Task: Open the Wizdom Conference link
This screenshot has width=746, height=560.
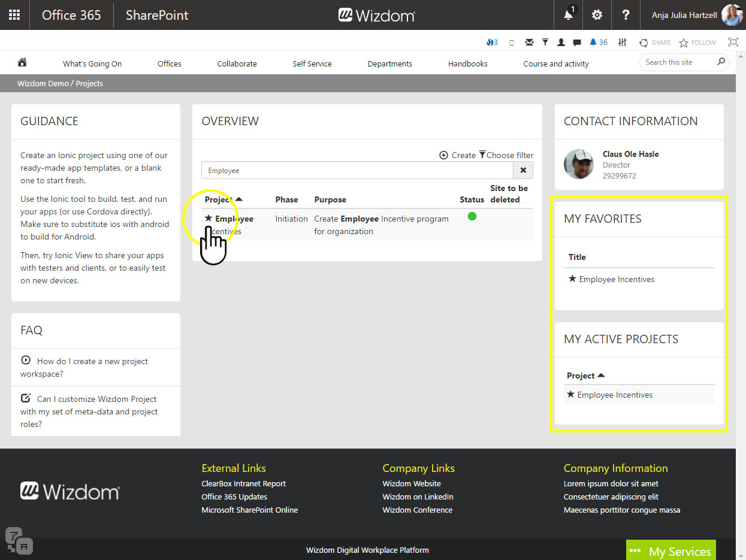Action: [x=417, y=510]
